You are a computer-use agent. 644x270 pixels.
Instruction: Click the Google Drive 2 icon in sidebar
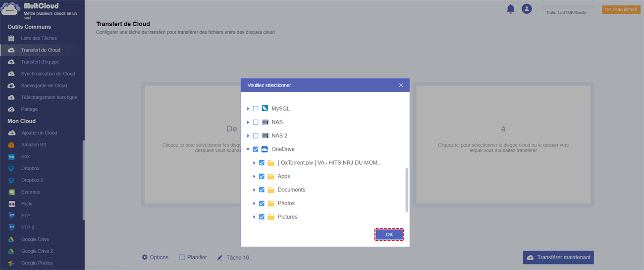pos(11,251)
